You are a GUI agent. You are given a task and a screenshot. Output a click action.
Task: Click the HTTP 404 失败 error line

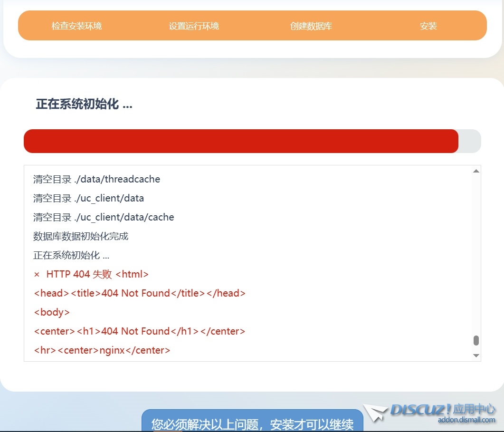point(91,274)
